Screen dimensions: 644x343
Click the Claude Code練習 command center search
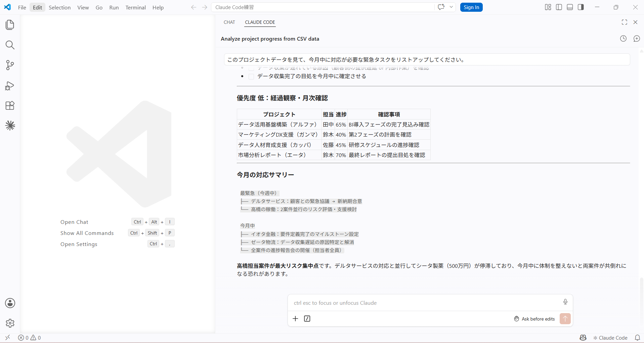(x=323, y=7)
